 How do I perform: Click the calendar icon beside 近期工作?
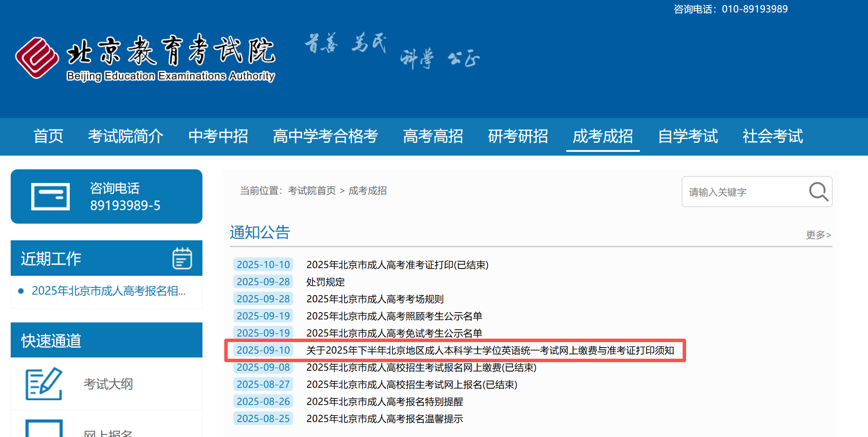[x=182, y=258]
